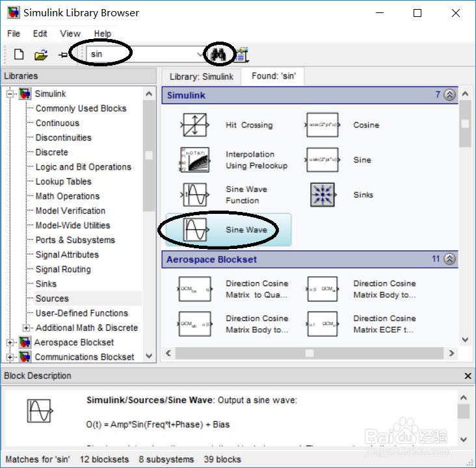Select Direction Cosine Matrix to Qua... block icon

pyautogui.click(x=194, y=289)
